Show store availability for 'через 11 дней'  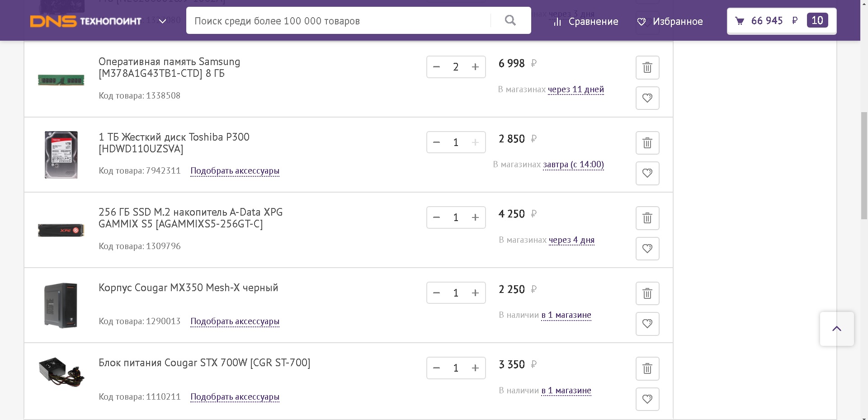(576, 90)
